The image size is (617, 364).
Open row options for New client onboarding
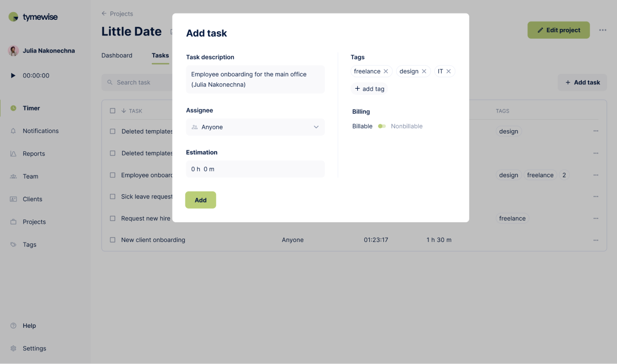tap(596, 240)
